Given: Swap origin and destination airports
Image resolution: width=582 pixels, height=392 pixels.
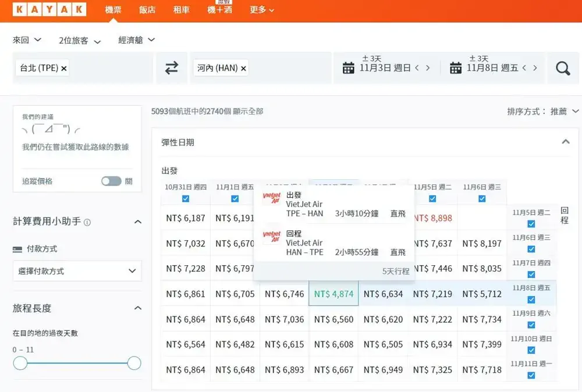Looking at the screenshot, I should point(171,68).
